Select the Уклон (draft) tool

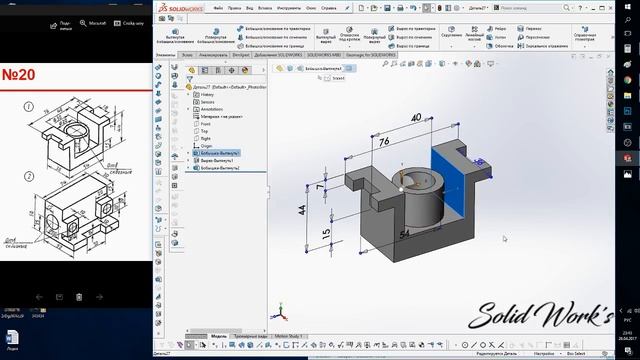(x=496, y=37)
